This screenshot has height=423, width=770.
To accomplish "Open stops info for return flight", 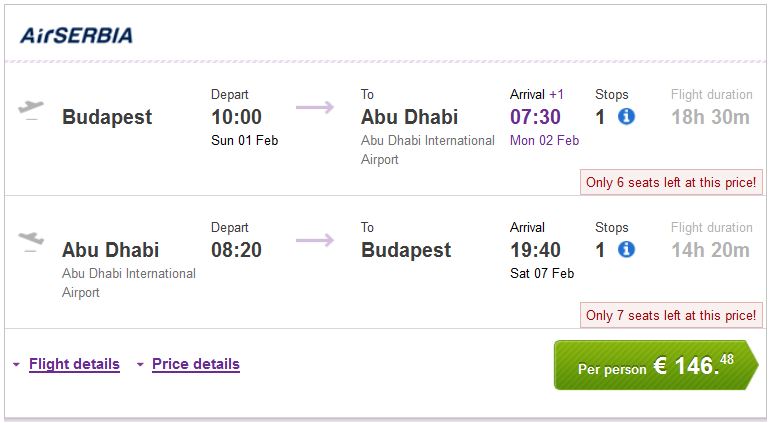I will [627, 250].
